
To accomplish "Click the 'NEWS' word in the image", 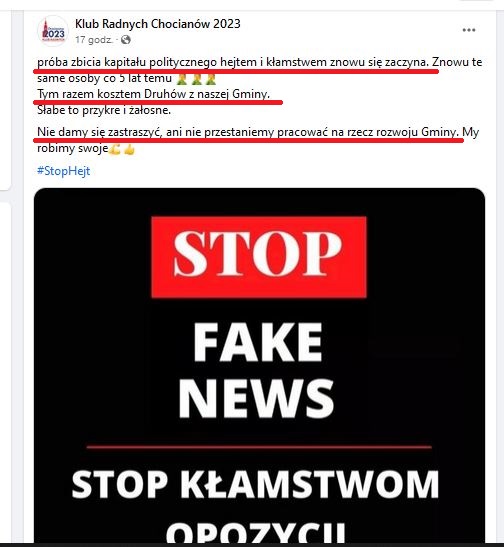I will point(256,398).
